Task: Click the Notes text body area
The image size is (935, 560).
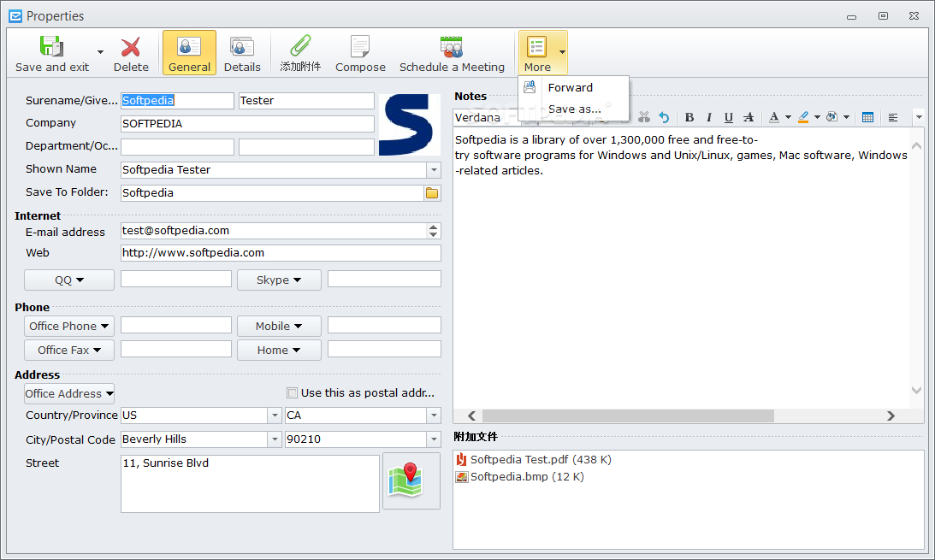Action: coord(682,268)
